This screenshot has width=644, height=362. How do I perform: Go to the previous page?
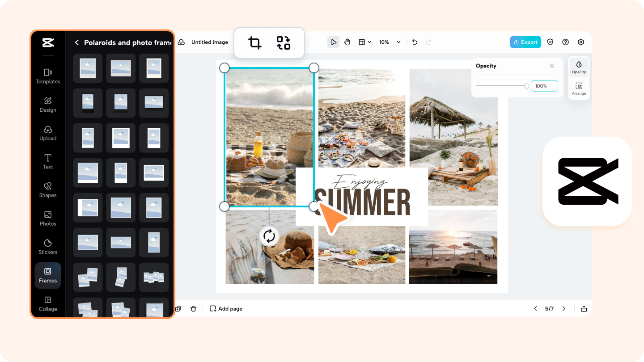(535, 308)
